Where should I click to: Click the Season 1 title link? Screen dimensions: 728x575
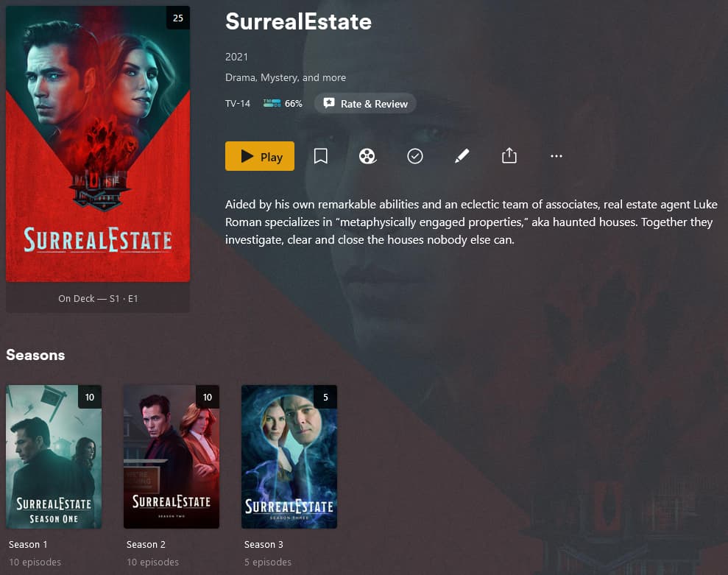click(x=28, y=544)
